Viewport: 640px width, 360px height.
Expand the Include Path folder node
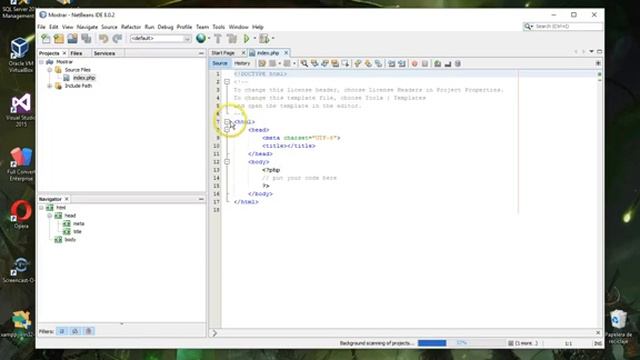(50, 86)
